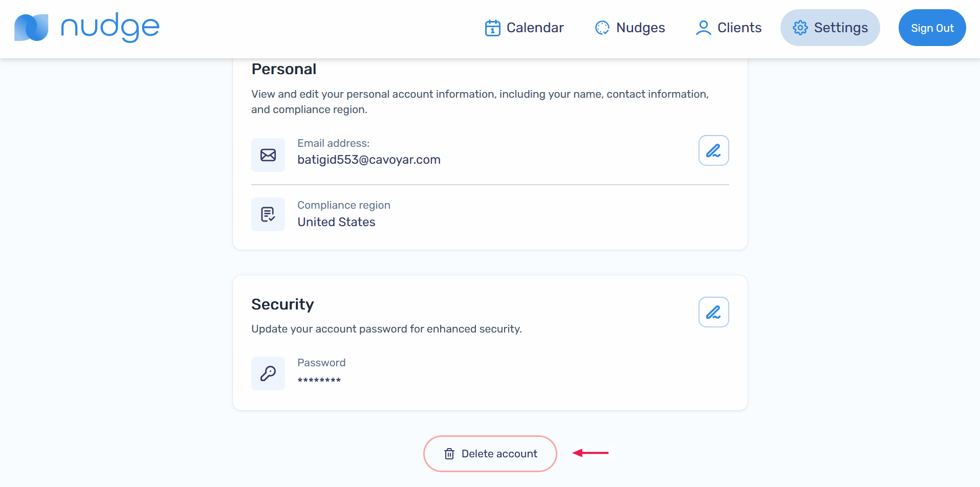Click the United States compliance region value

tap(336, 222)
